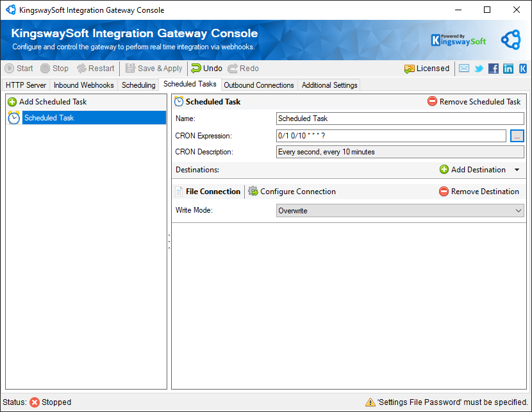Open the Outbound Connections tab

(258, 85)
